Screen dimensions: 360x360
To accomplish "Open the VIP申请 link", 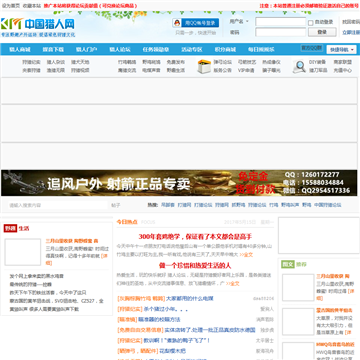I will pyautogui.click(x=246, y=70).
